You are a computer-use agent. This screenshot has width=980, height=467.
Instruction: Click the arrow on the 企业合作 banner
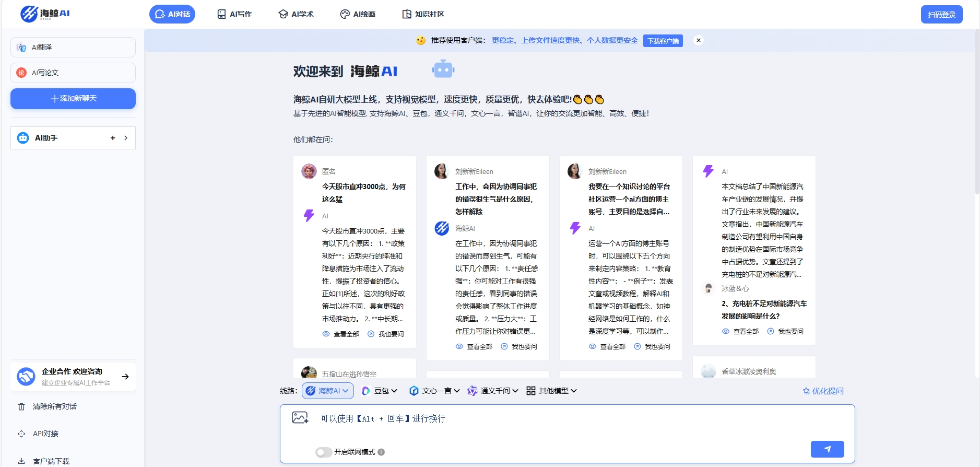pos(125,376)
